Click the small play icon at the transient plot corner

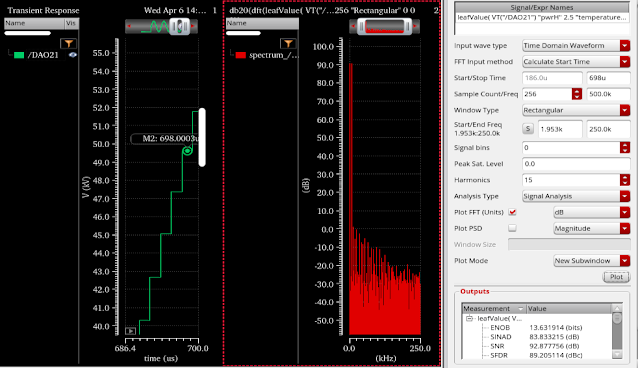click(130, 331)
